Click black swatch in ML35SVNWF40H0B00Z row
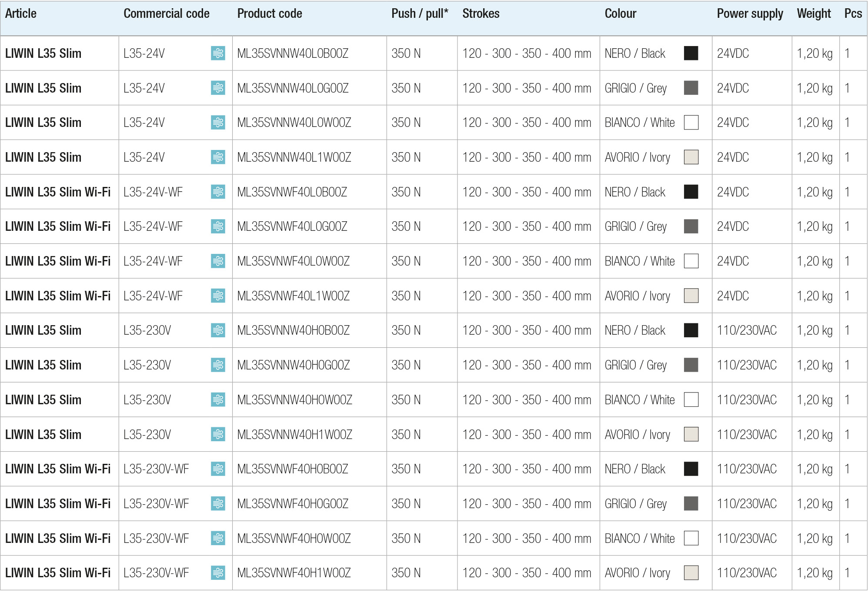Viewport: 868px width, 599px height. pyautogui.click(x=691, y=469)
